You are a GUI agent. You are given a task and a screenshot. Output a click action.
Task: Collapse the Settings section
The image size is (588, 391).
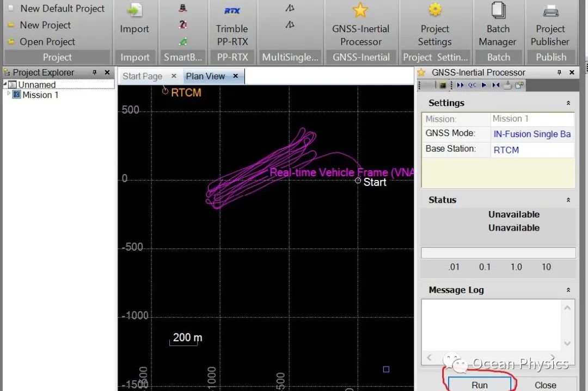pos(568,103)
